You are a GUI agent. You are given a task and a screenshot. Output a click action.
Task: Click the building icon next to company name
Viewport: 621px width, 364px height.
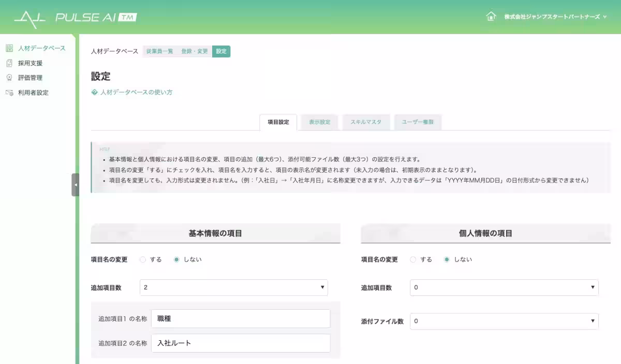(490, 16)
